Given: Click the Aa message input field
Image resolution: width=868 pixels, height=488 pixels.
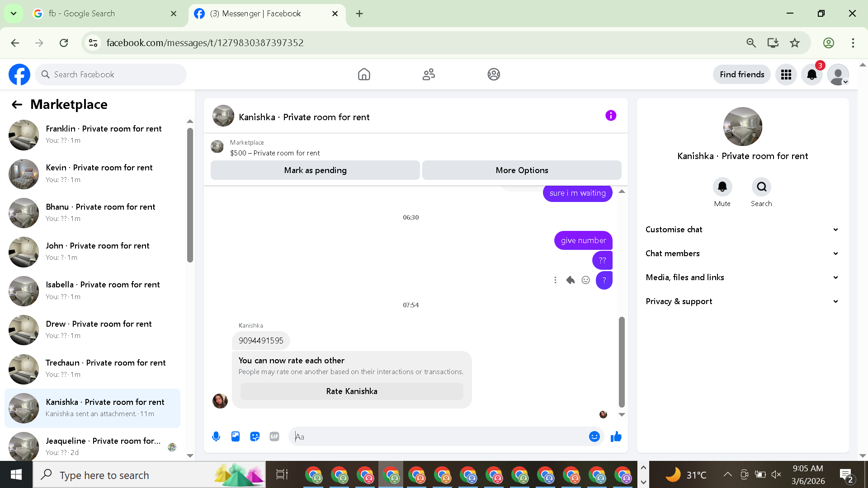Looking at the screenshot, I should (x=439, y=436).
